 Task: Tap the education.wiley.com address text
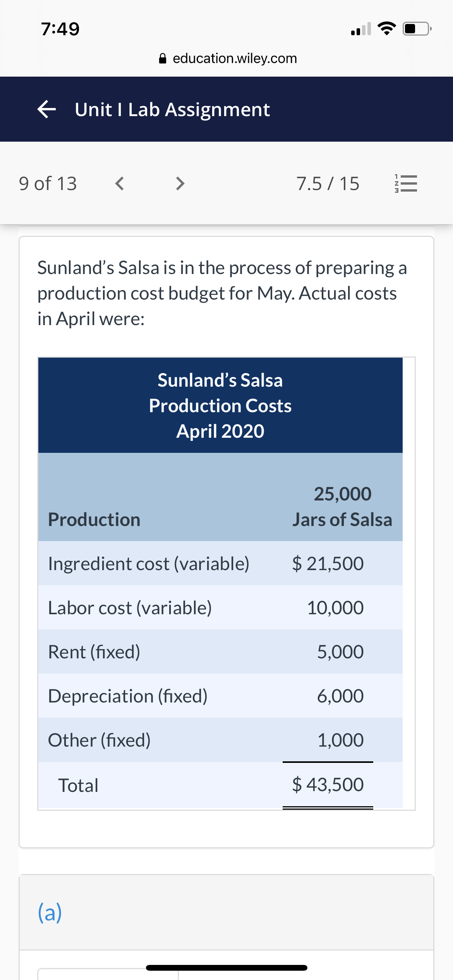coord(235,58)
